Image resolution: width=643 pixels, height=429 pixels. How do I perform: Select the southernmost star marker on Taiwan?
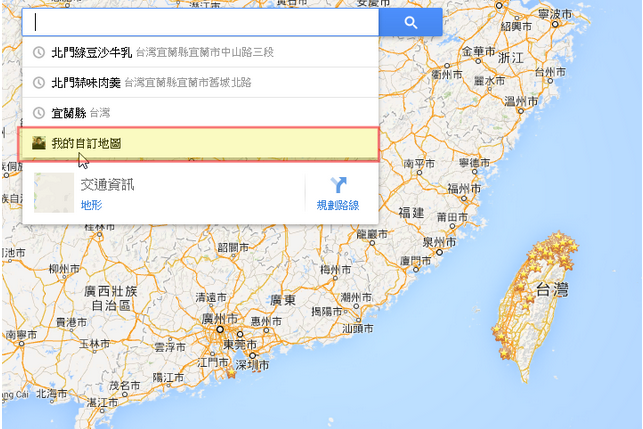pos(505,354)
